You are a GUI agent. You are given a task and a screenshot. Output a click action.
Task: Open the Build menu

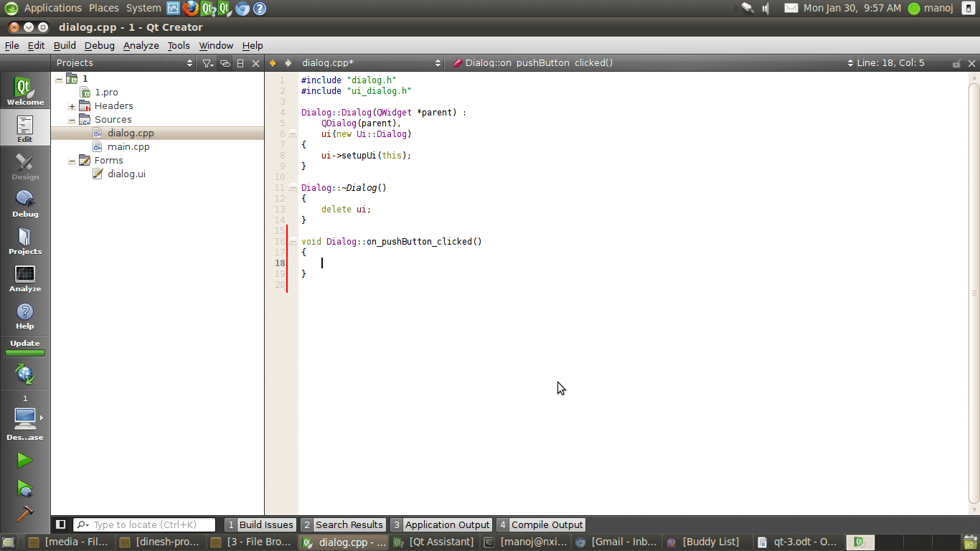click(x=65, y=45)
